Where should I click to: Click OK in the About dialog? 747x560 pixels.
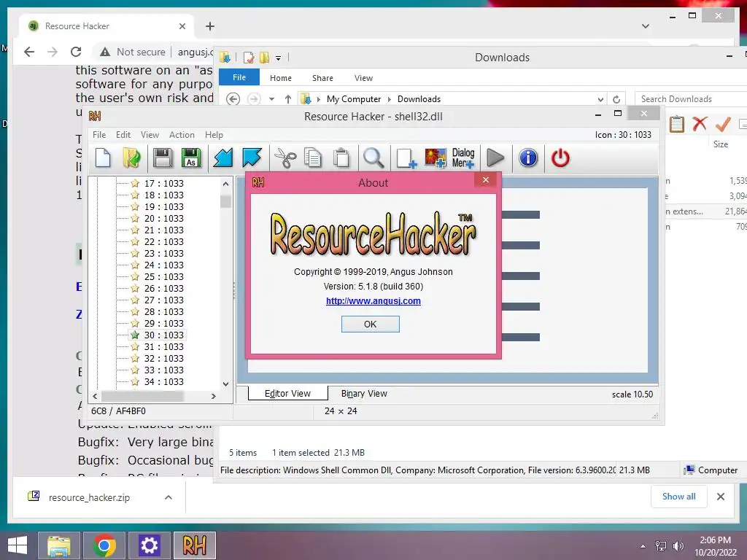[x=370, y=324]
